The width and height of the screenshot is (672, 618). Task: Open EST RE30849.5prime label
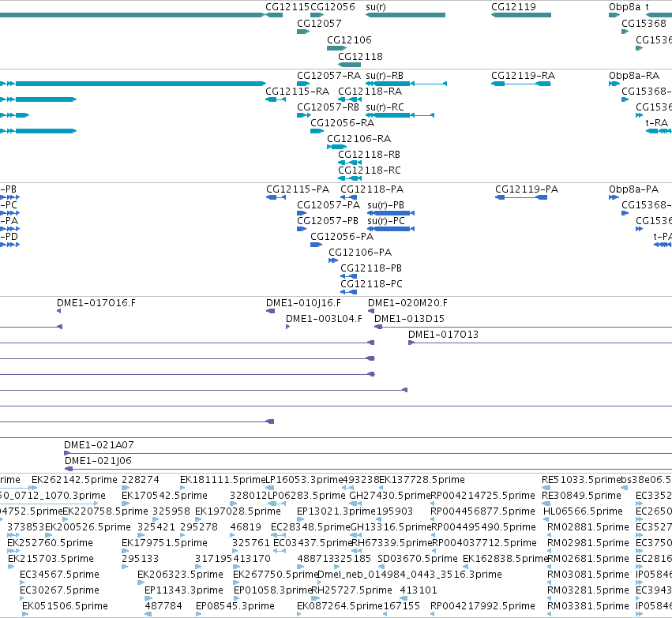(581, 496)
